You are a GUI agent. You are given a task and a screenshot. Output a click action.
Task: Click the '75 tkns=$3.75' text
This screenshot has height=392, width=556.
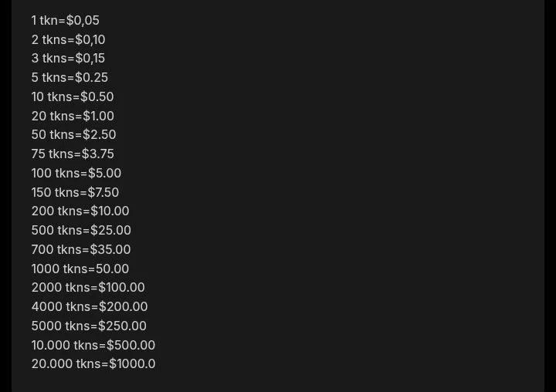[73, 154]
